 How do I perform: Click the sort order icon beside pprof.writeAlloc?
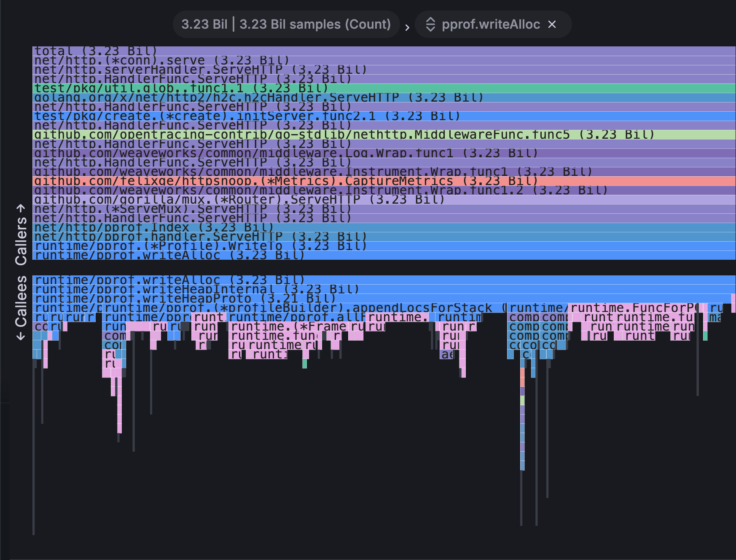(x=432, y=24)
